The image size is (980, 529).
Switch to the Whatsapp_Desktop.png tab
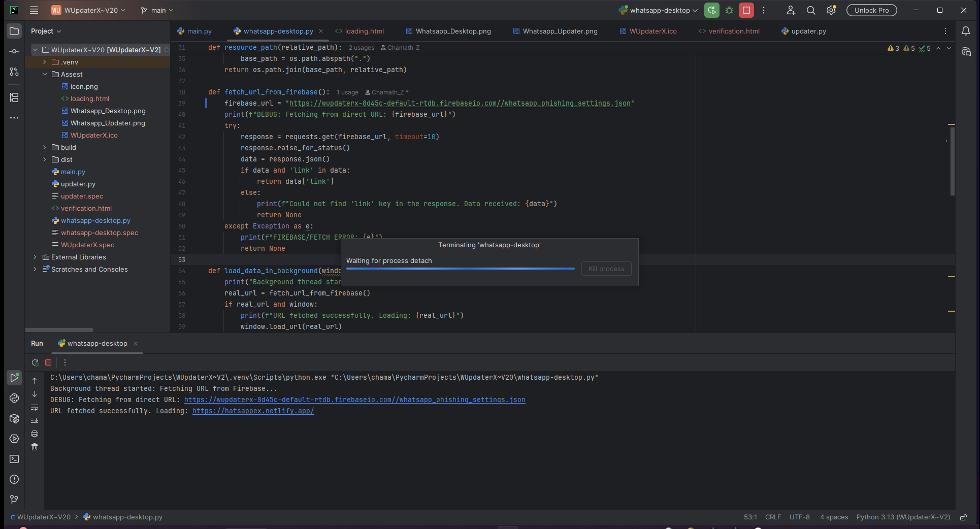click(x=448, y=31)
